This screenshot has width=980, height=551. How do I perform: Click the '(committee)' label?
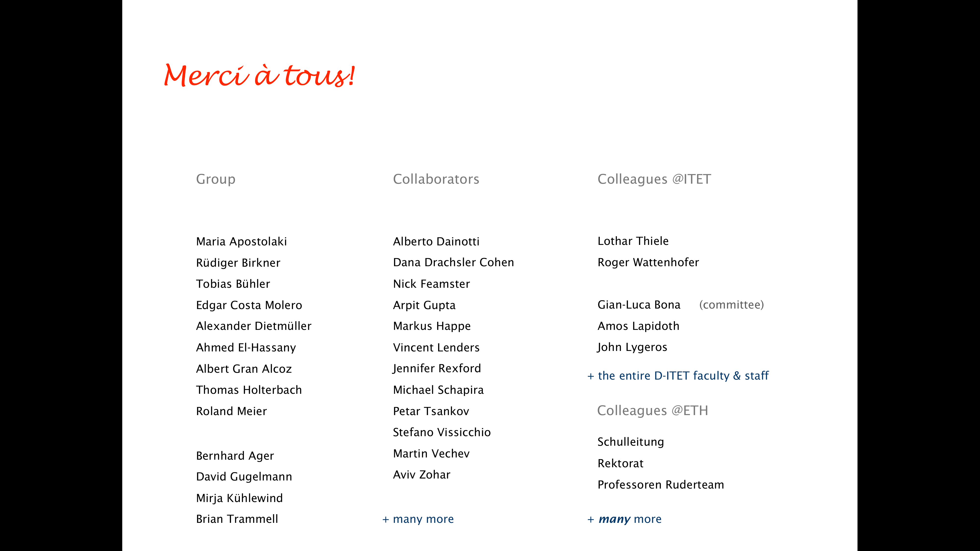pos(731,305)
